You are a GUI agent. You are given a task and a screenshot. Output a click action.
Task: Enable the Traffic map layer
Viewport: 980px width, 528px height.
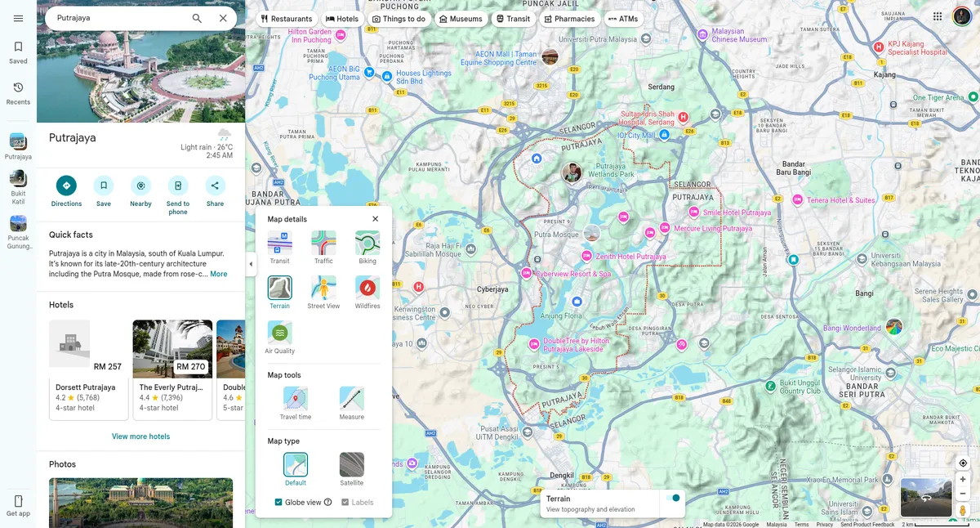(323, 248)
